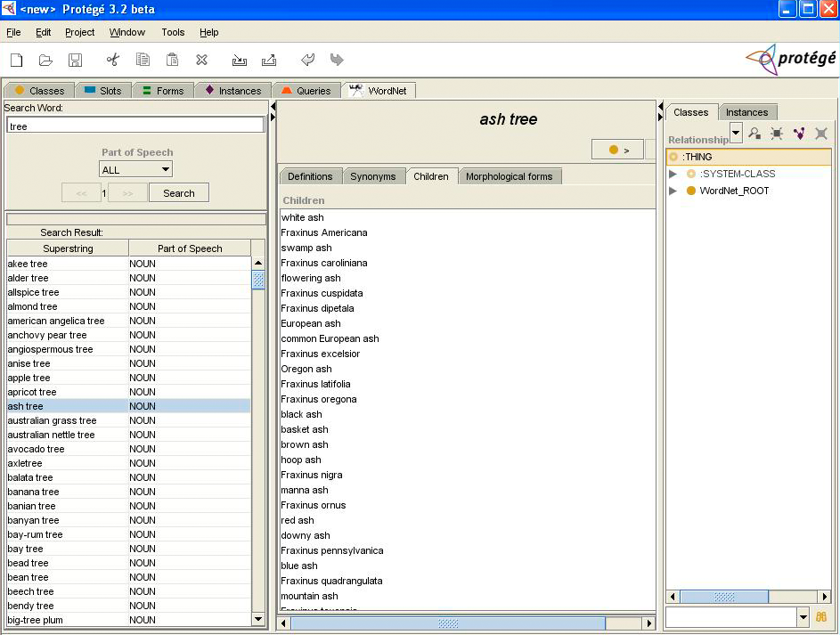Click the orange dot arrow button
840x635 pixels.
618,150
